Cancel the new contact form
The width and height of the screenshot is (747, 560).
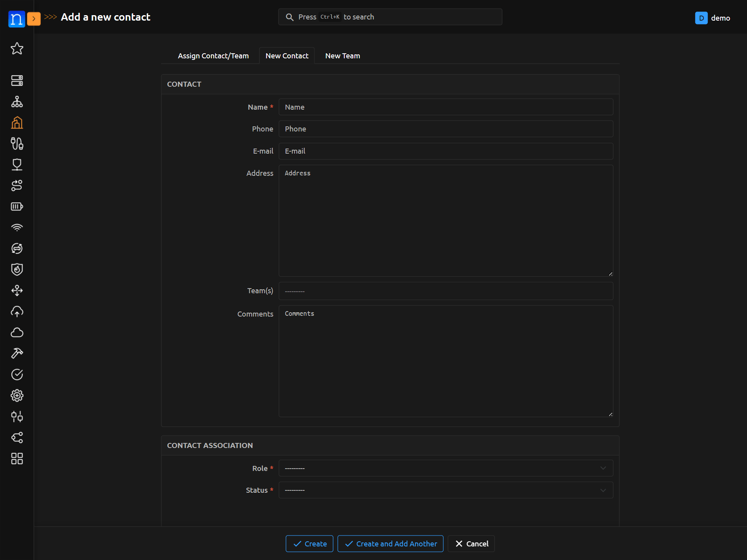click(471, 544)
